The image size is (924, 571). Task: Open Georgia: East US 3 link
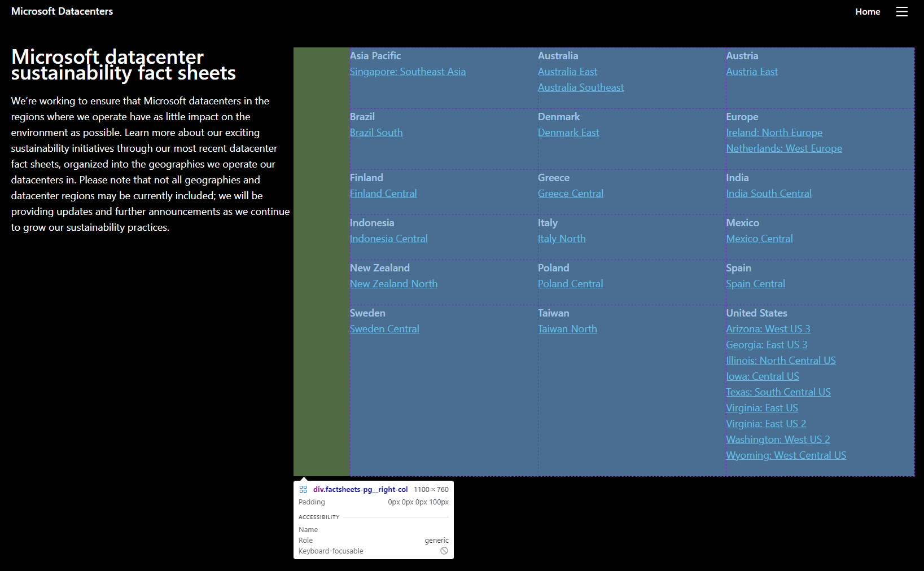tap(767, 345)
